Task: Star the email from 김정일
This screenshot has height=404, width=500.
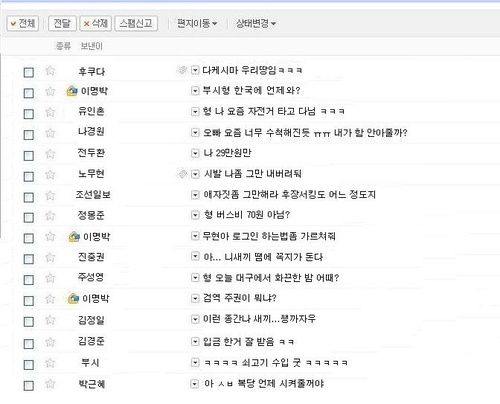Action: (x=50, y=320)
